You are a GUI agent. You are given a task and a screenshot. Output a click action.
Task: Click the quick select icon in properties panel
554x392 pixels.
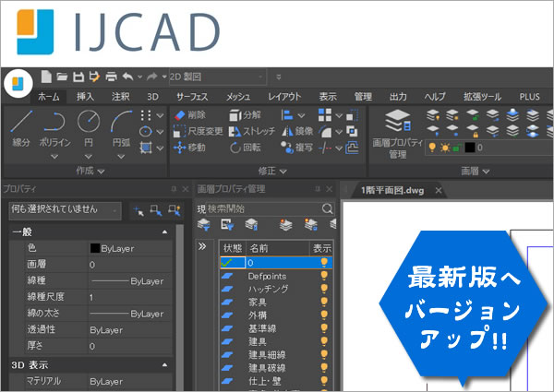[175, 210]
